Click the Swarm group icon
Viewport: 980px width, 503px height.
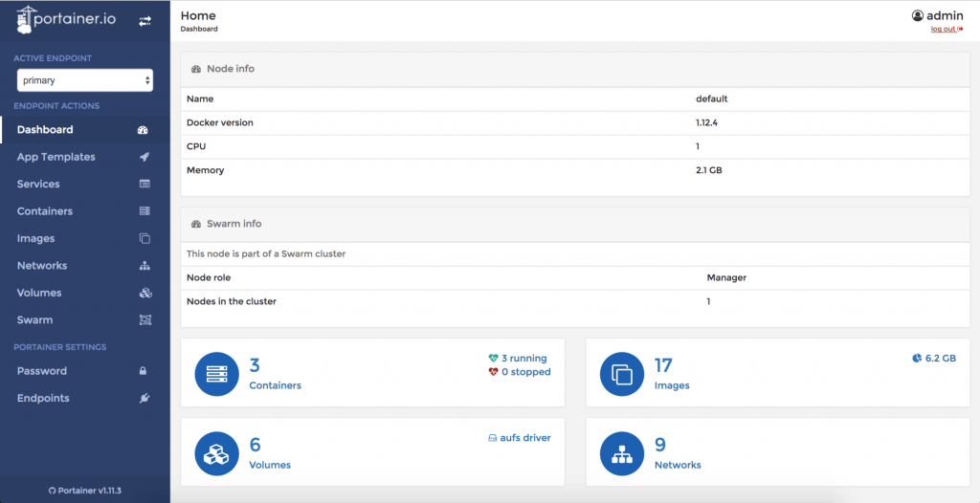tap(145, 320)
